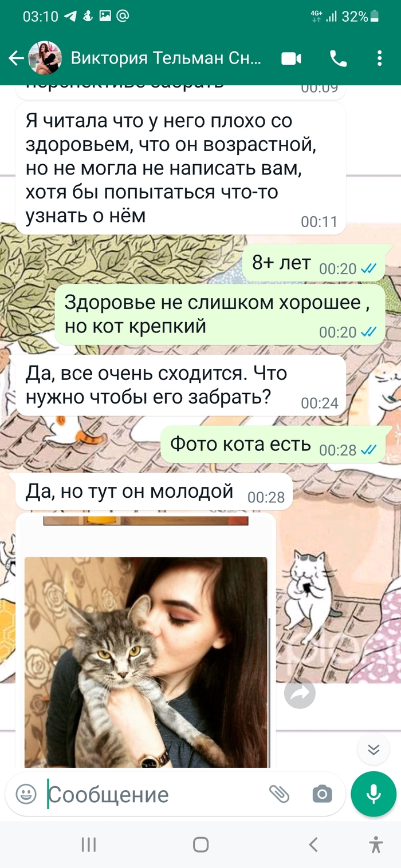401x868 pixels.
Task: Open the three-dot more options menu
Action: tap(380, 58)
